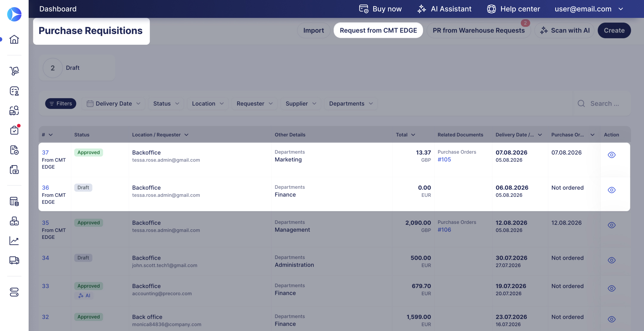Screen dimensions: 644x331
Task: Expand the Departments filter dropdown
Action: click(351, 103)
